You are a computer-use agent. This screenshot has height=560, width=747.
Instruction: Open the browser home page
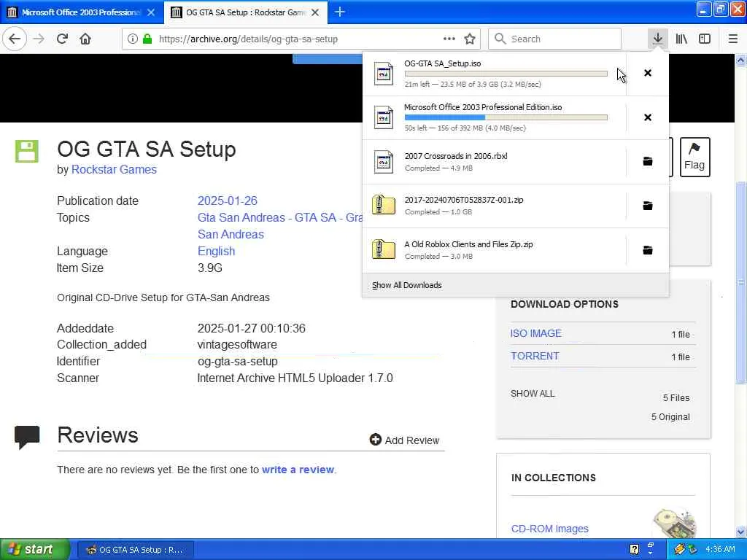85,39
